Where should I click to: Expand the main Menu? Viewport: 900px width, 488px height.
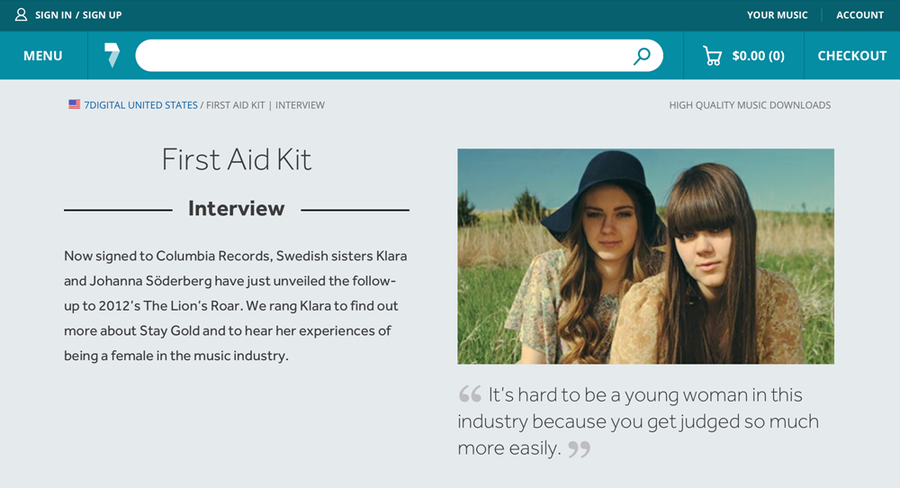click(43, 56)
